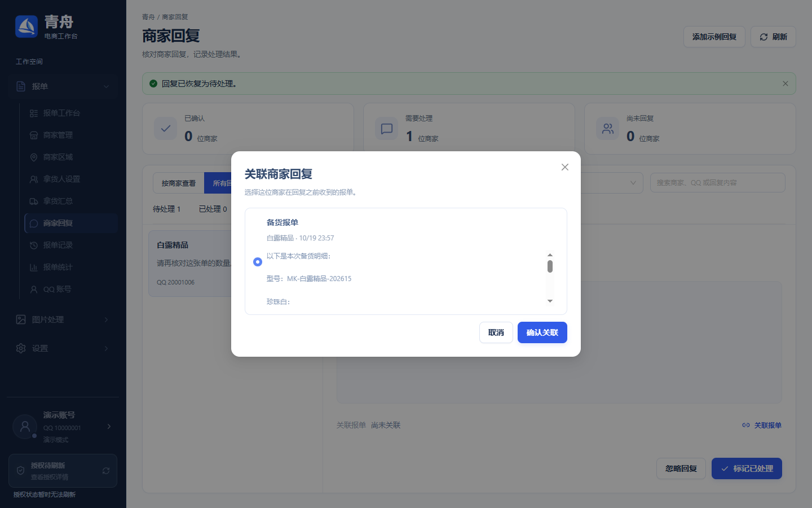This screenshot has width=812, height=508.
Task: Collapse the 报单 sidebar group chevron
Action: coord(107,86)
